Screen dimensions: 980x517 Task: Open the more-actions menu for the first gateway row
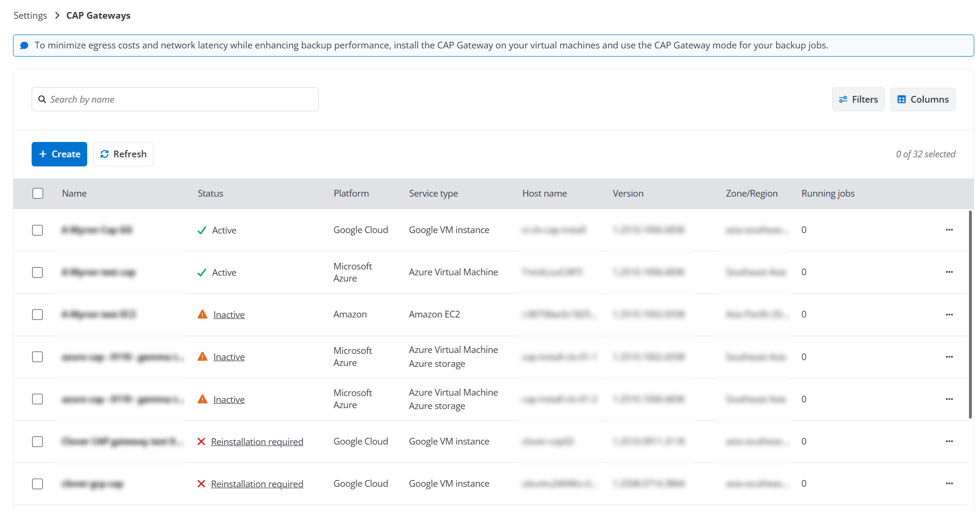tap(949, 230)
